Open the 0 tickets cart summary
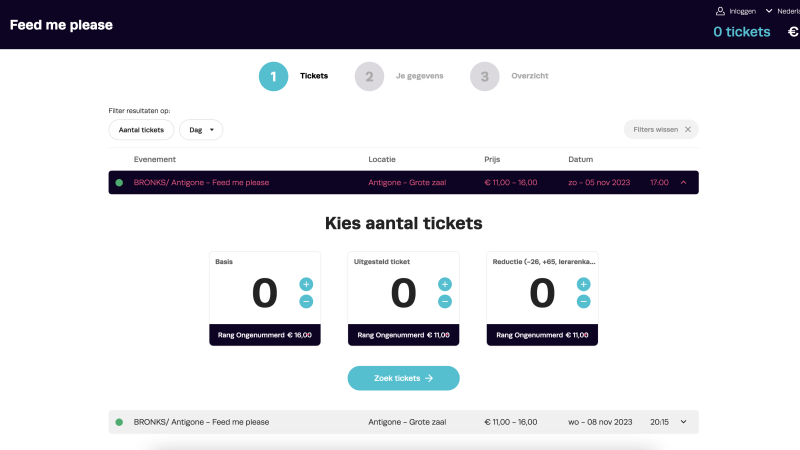This screenshot has width=800, height=450. click(741, 32)
